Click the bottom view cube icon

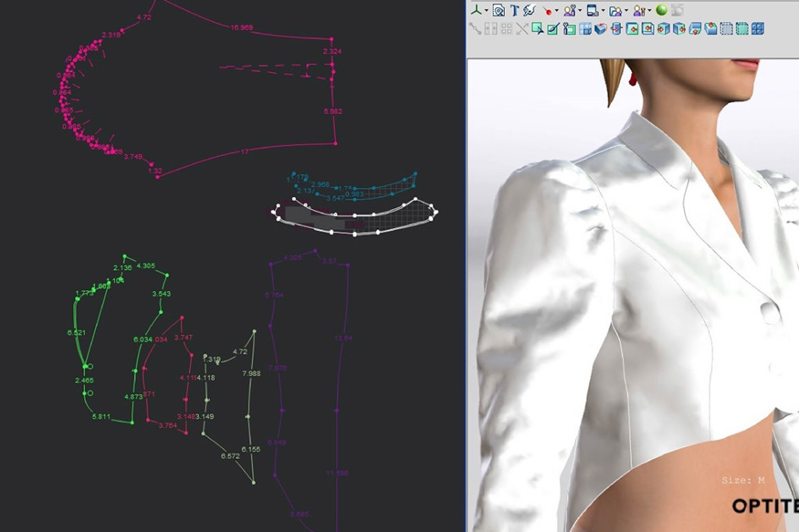695,29
